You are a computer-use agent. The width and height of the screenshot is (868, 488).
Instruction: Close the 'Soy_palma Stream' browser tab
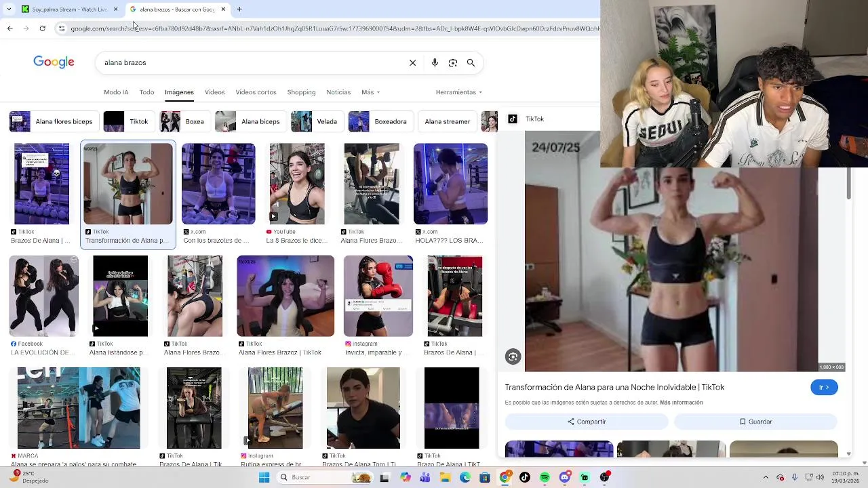115,9
